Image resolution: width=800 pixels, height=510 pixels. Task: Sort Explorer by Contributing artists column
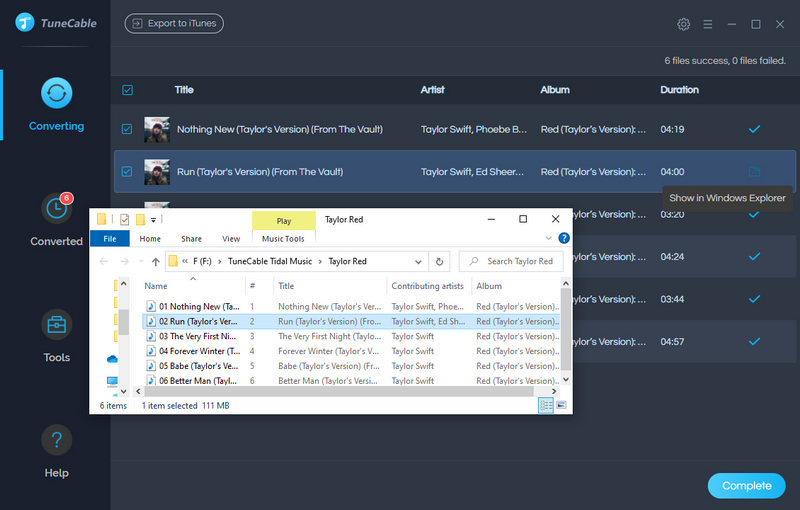pyautogui.click(x=428, y=286)
